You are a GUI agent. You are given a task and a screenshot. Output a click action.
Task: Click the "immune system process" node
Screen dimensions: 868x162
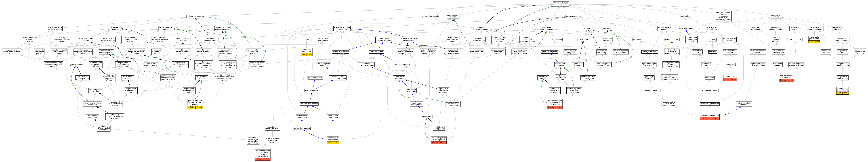(x=665, y=28)
